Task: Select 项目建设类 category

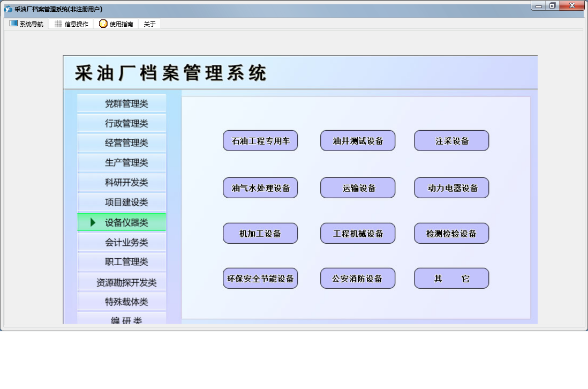Action: tap(122, 202)
